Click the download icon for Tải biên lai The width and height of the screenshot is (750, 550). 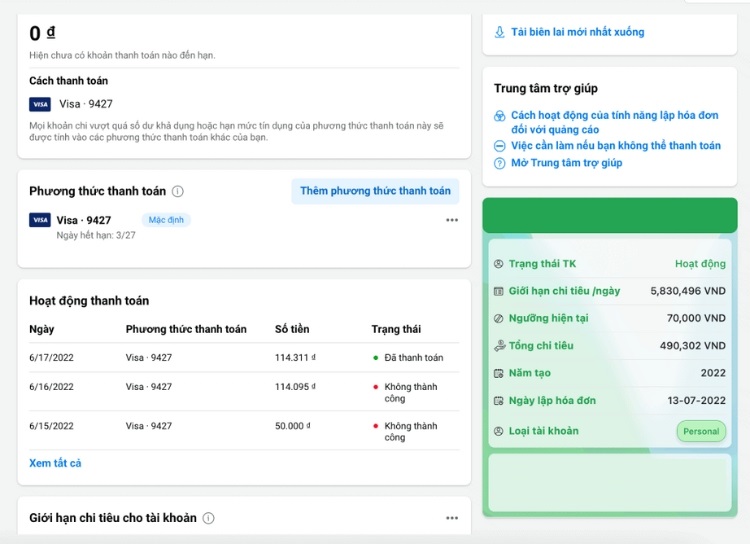[x=500, y=32]
